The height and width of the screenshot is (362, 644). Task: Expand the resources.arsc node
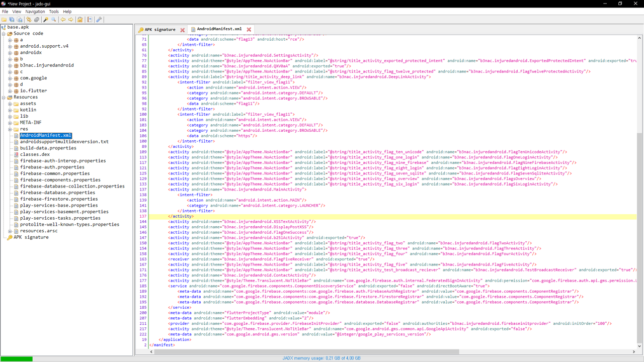click(10, 231)
